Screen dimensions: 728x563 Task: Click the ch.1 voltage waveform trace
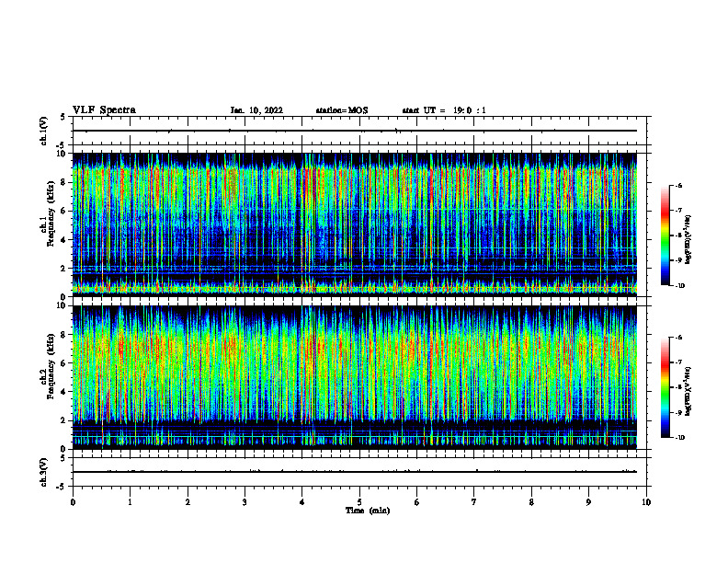(355, 131)
